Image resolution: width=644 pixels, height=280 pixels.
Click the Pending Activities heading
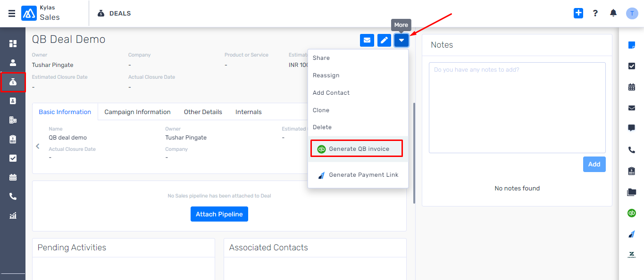click(72, 247)
